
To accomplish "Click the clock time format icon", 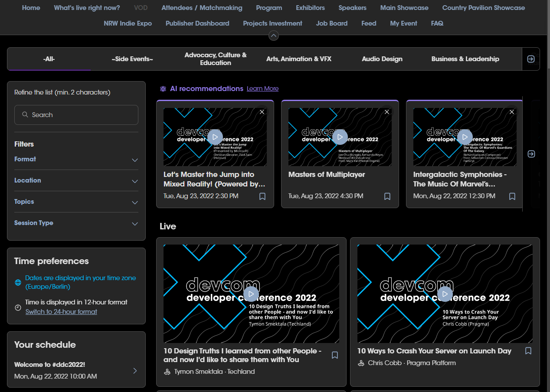I will 18,307.
